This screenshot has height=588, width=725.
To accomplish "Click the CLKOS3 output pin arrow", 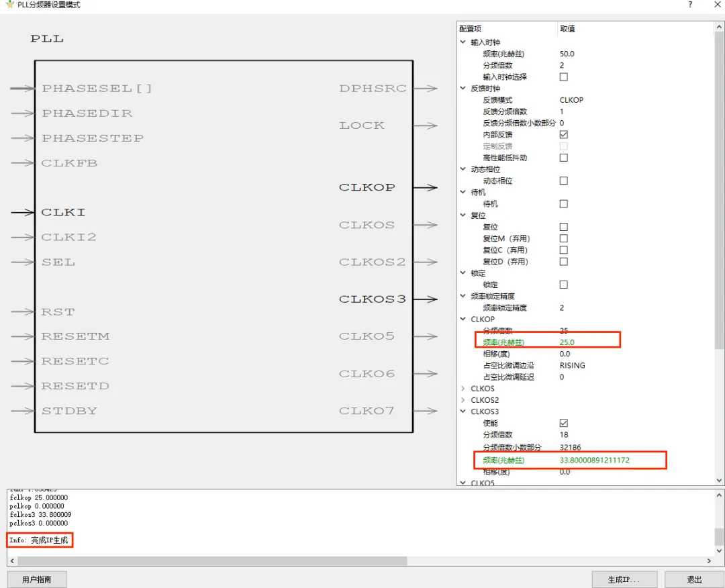I will 425,299.
